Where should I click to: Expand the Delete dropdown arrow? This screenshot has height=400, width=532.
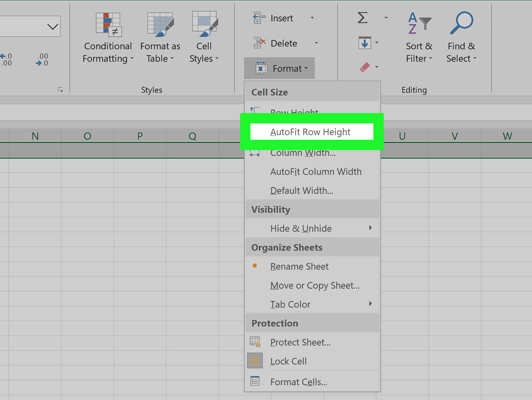coord(316,43)
